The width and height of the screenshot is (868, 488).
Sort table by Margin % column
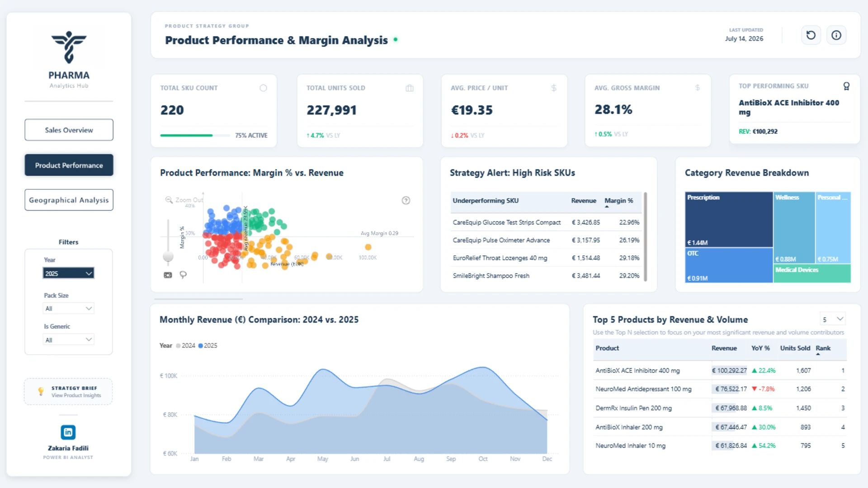tap(618, 201)
